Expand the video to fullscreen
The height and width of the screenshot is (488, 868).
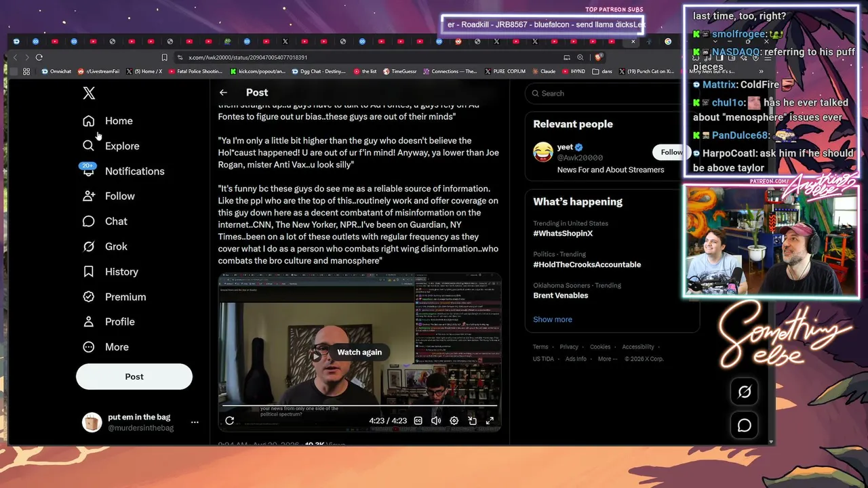pyautogui.click(x=490, y=420)
